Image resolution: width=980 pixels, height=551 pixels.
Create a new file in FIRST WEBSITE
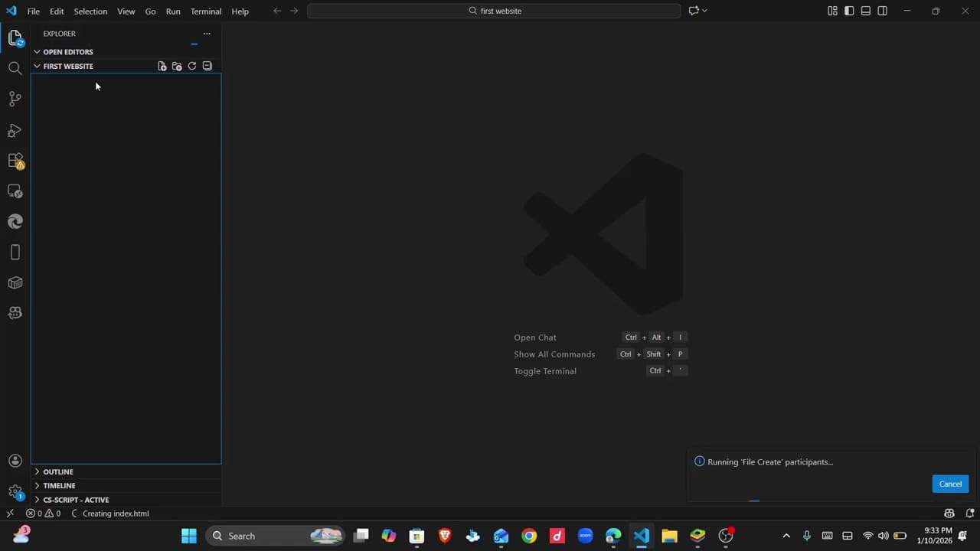(x=162, y=67)
